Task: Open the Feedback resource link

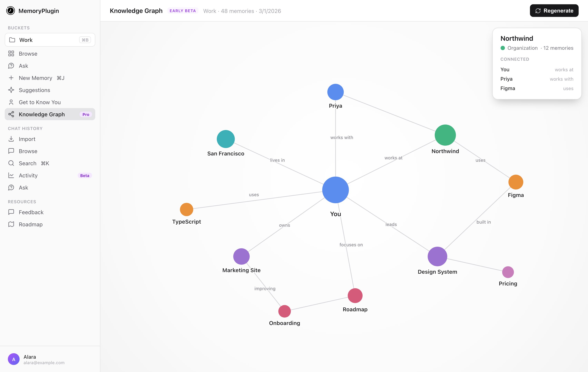Action: tap(50, 212)
